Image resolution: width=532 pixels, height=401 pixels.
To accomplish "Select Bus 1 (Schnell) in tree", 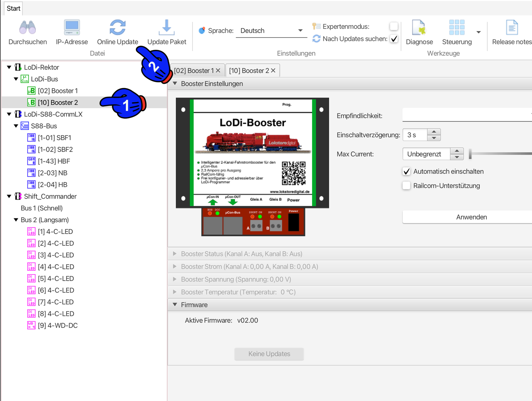I will (x=42, y=208).
